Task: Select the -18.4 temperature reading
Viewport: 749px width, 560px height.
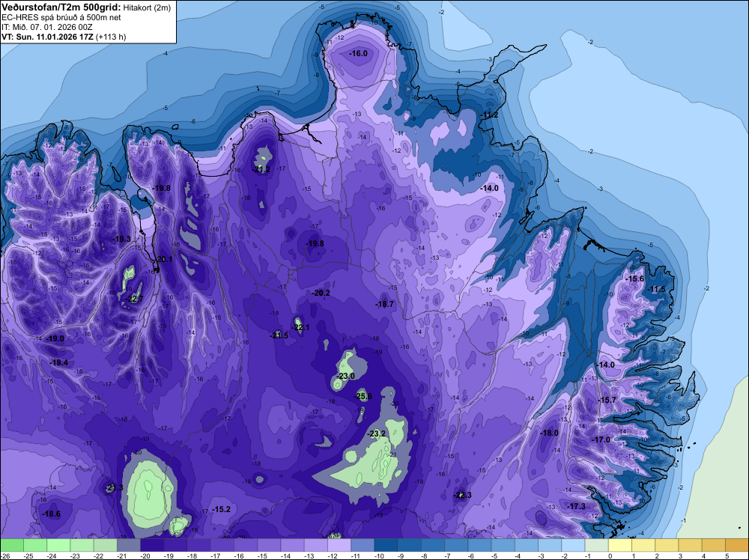Action: 59,363
